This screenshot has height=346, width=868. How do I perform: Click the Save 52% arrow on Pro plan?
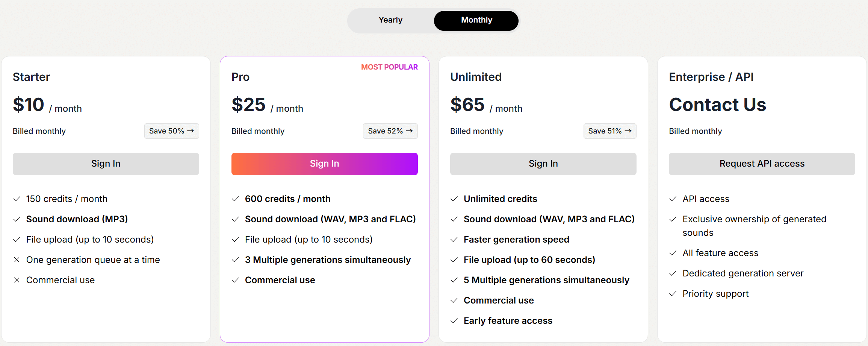click(x=410, y=131)
